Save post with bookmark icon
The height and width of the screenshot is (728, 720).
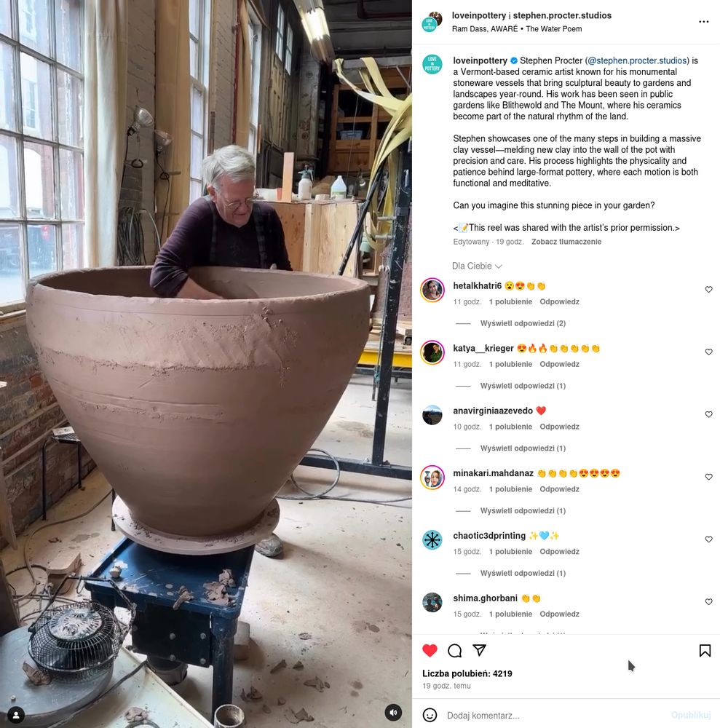(x=705, y=650)
